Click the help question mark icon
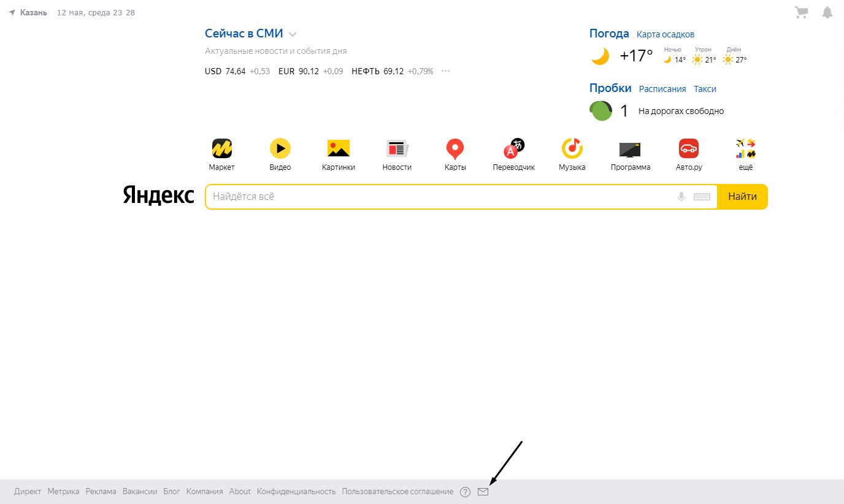This screenshot has height=504, width=844. pos(465,492)
